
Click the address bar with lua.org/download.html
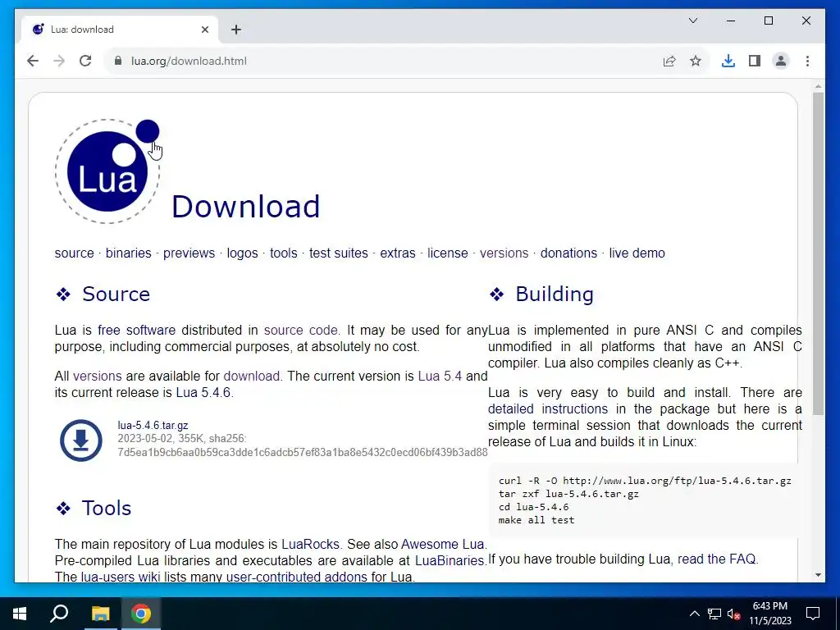pos(386,61)
